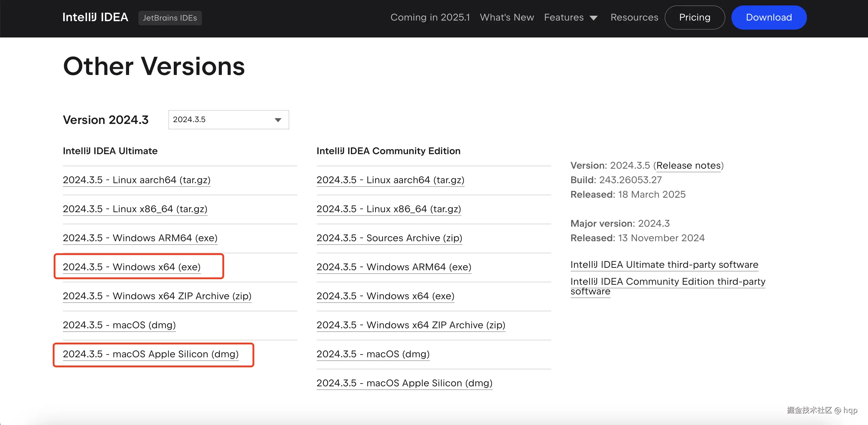Download Community Sources Archive zip
This screenshot has width=868, height=425.
(389, 238)
